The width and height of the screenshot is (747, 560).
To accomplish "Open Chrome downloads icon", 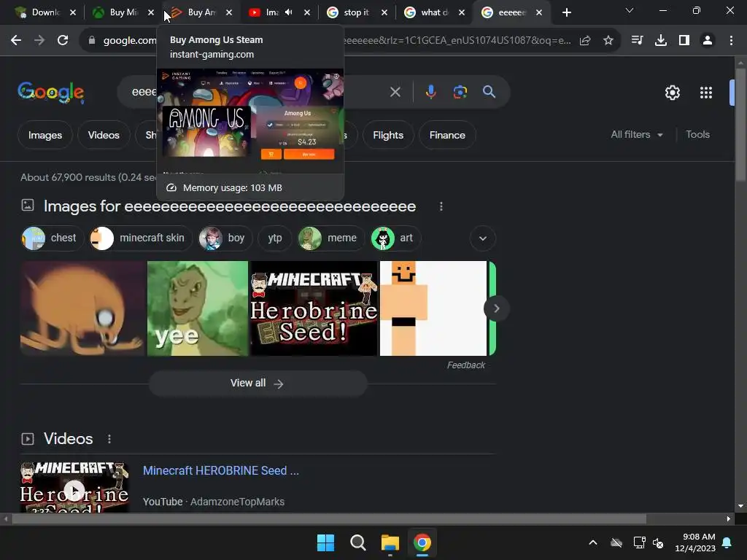I will (660, 41).
